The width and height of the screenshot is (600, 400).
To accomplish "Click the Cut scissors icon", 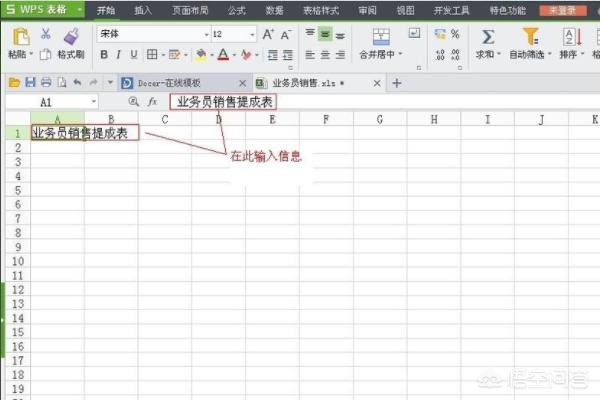I will coord(46,34).
